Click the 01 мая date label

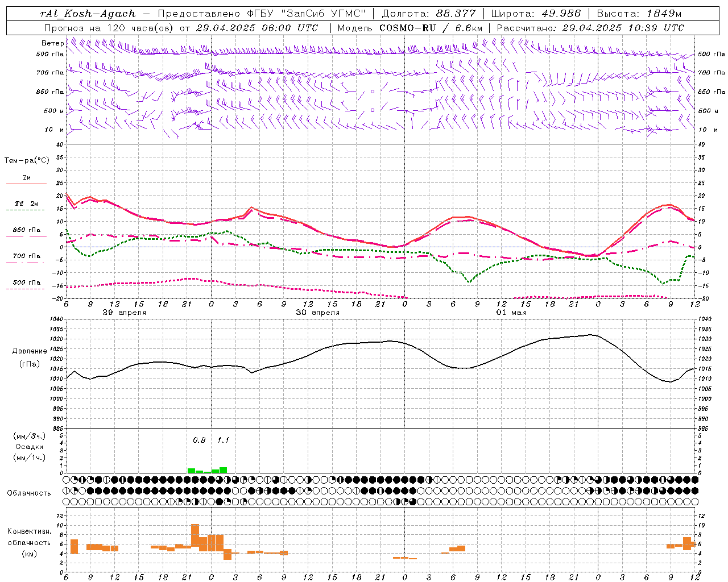pyautogui.click(x=511, y=313)
